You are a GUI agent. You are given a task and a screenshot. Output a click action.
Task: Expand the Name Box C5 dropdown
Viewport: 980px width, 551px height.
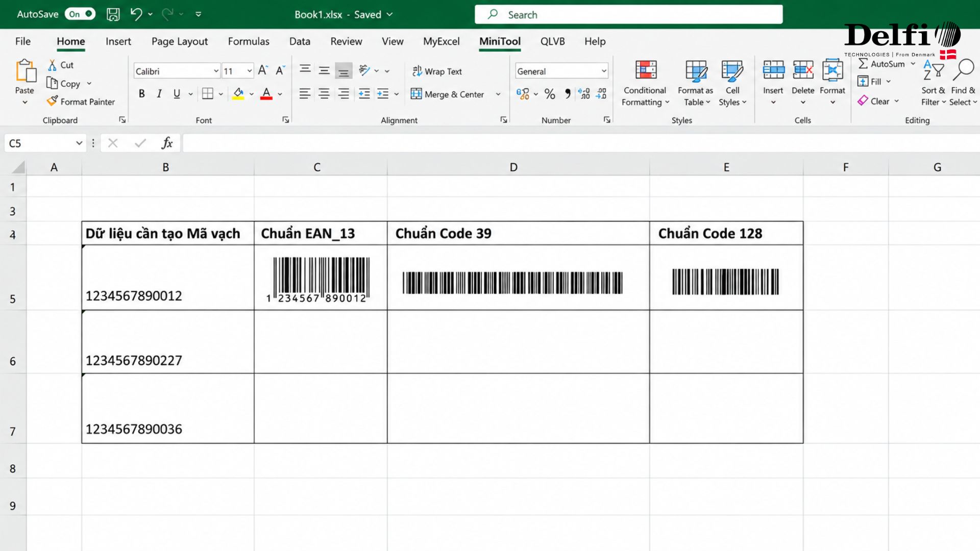[79, 143]
